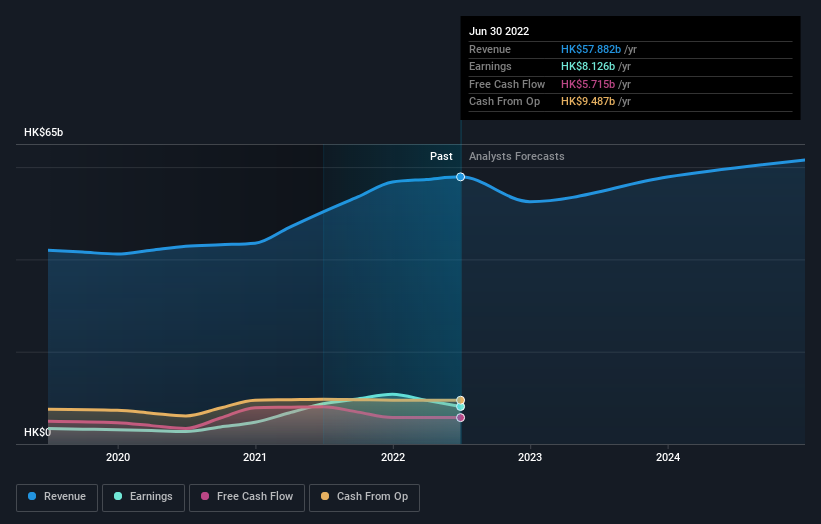
Task: Click the HK$5.715b free cash flow value
Action: 588,84
